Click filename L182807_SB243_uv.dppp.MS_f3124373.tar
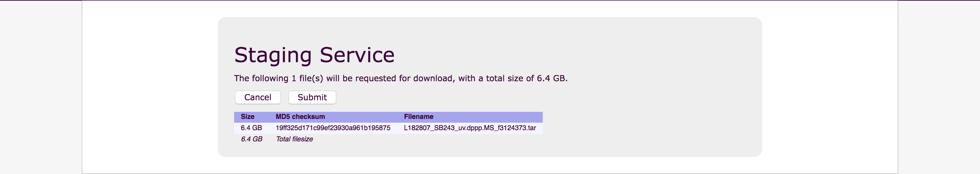This screenshot has width=980, height=174. [x=470, y=128]
